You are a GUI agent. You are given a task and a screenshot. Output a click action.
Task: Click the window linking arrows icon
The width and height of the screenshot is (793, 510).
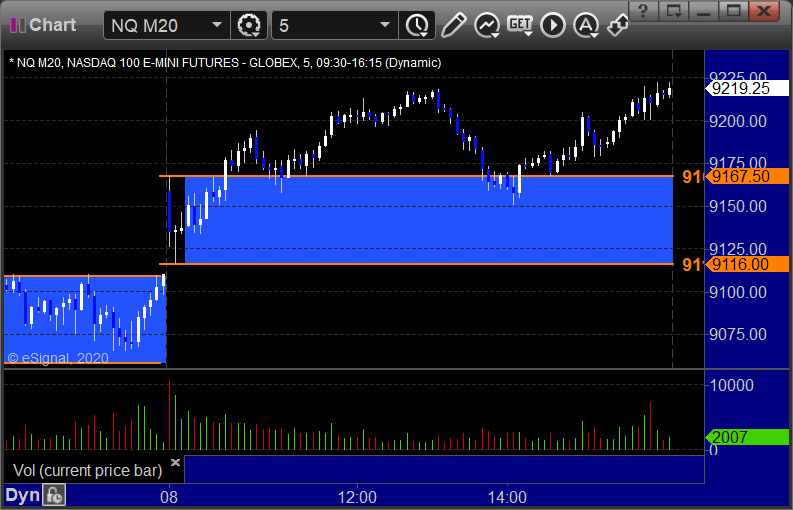click(618, 25)
